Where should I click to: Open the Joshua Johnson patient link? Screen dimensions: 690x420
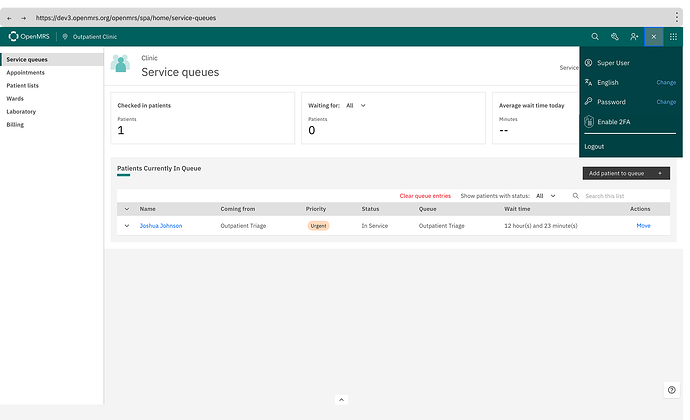point(161,226)
